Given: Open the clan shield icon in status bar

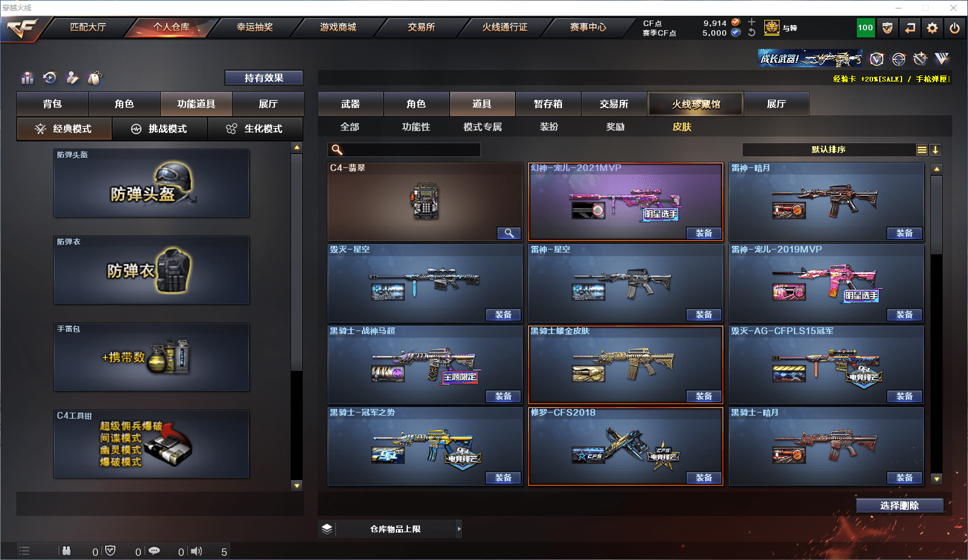Looking at the screenshot, I should point(110,551).
